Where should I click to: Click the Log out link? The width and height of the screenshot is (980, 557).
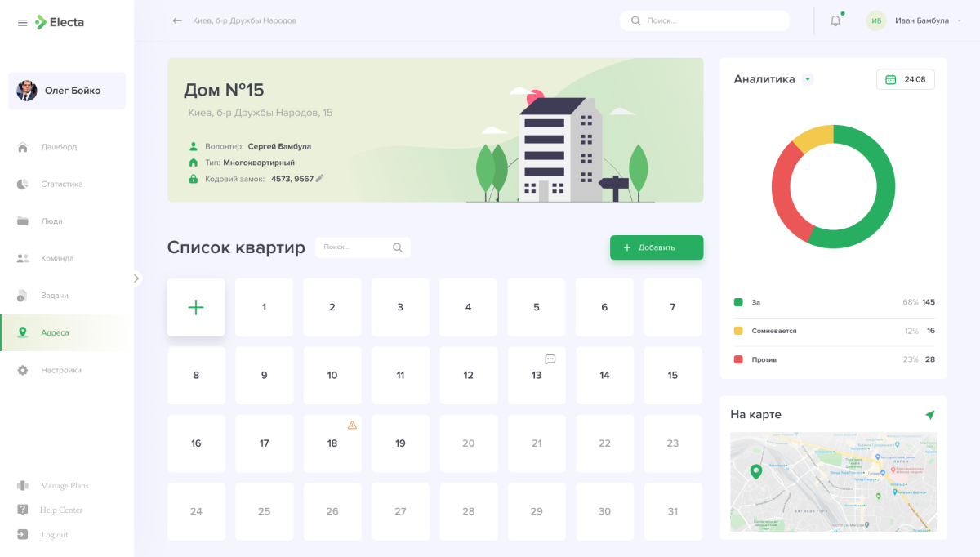coord(54,535)
